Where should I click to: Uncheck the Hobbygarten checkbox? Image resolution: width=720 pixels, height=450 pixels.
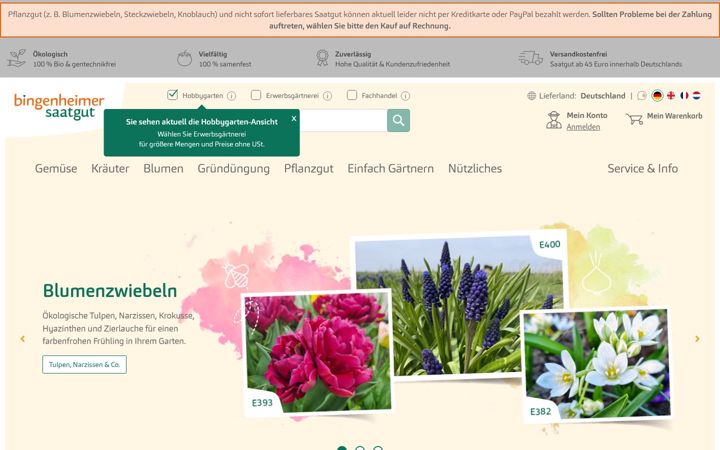pyautogui.click(x=172, y=95)
